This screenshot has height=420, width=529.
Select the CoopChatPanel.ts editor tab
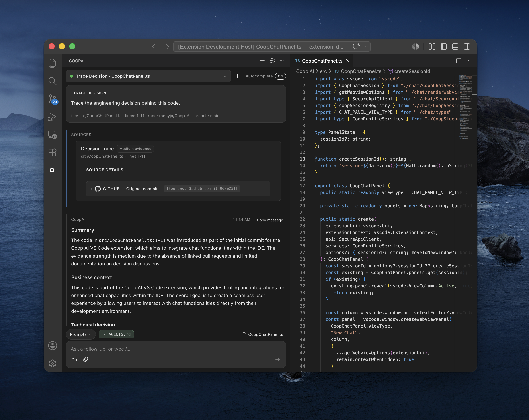coord(322,61)
